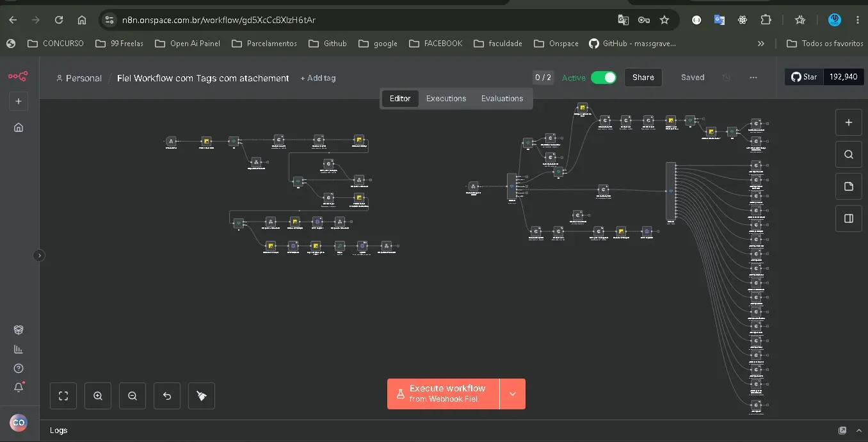Open the CONCURSO bookmarks folder
The image size is (868, 442).
click(56, 44)
